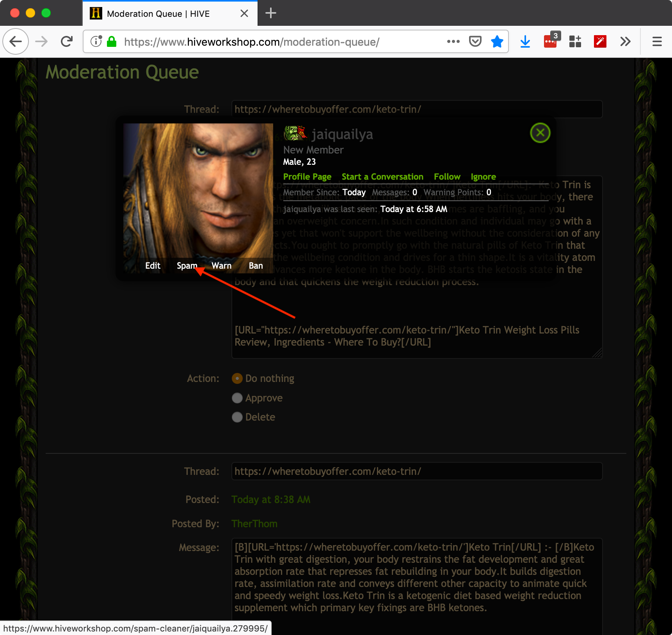Save page to Pocket
The image size is (672, 635).
pos(475,41)
